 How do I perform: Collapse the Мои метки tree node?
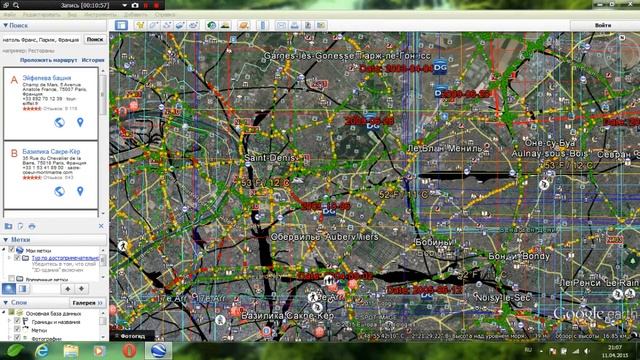coord(4,250)
